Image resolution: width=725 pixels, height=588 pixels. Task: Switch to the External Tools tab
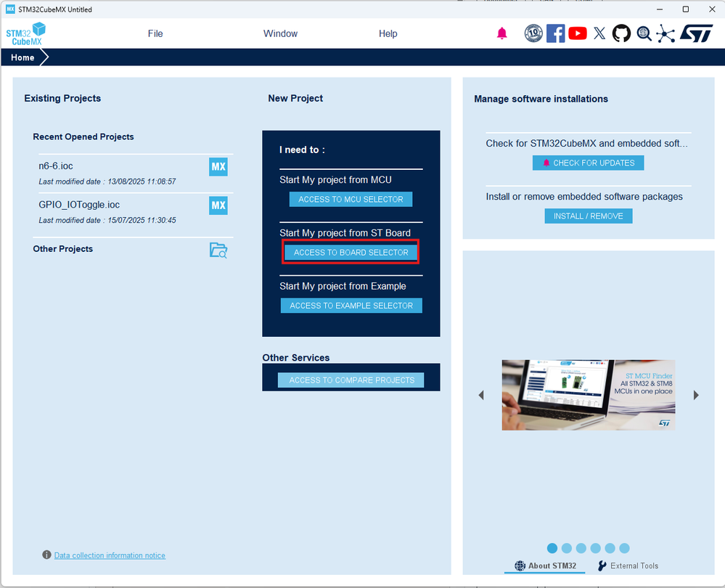pos(628,565)
